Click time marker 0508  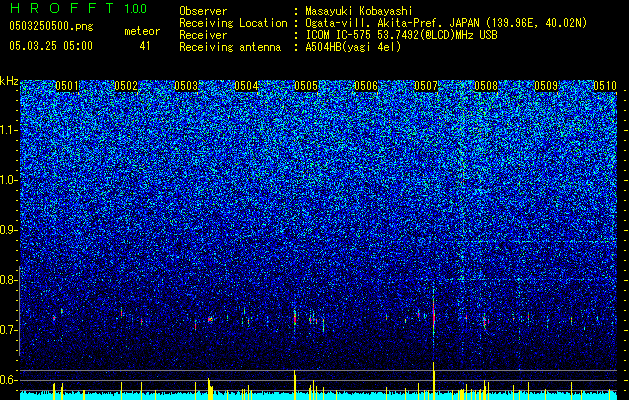click(486, 86)
